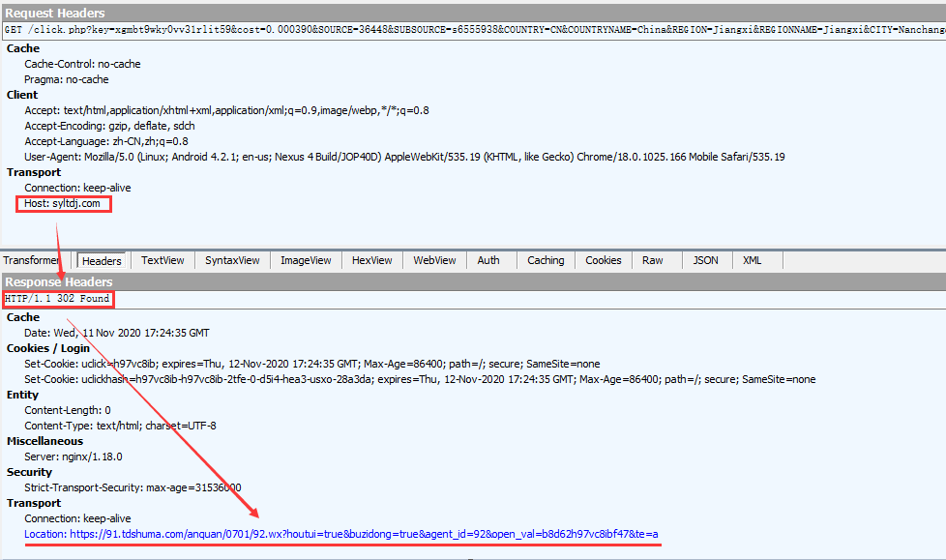Select the Host: syltdj.com header line

(x=62, y=203)
